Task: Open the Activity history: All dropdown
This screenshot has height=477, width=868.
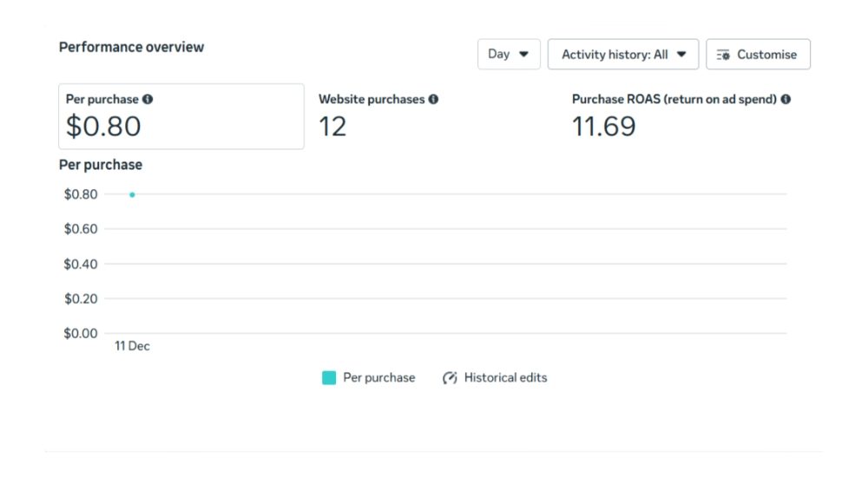Action: [x=623, y=54]
